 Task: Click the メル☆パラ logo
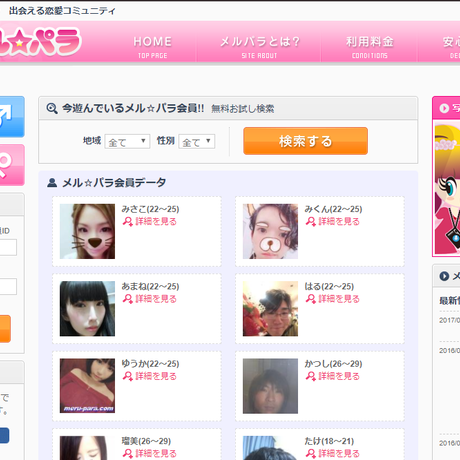pos(39,41)
